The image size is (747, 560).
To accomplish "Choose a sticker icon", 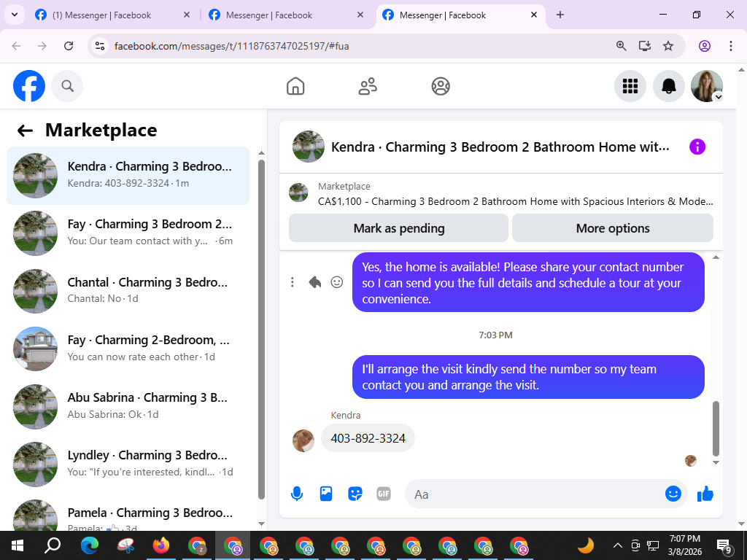I will [355, 494].
